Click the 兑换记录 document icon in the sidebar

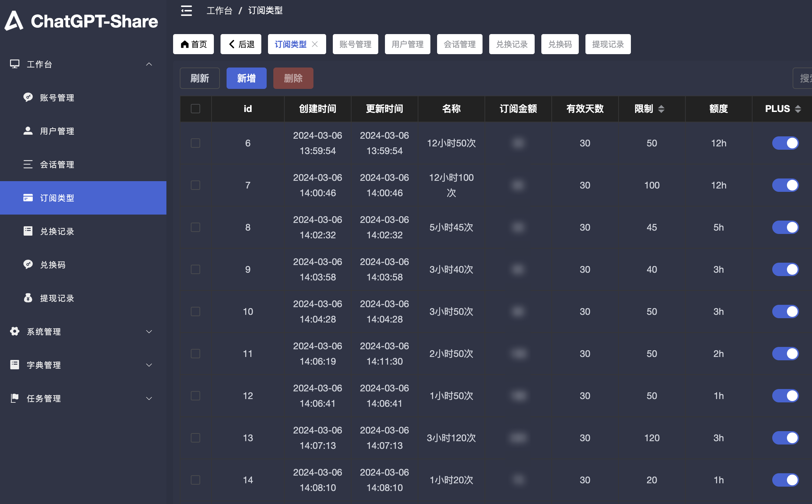(28, 231)
